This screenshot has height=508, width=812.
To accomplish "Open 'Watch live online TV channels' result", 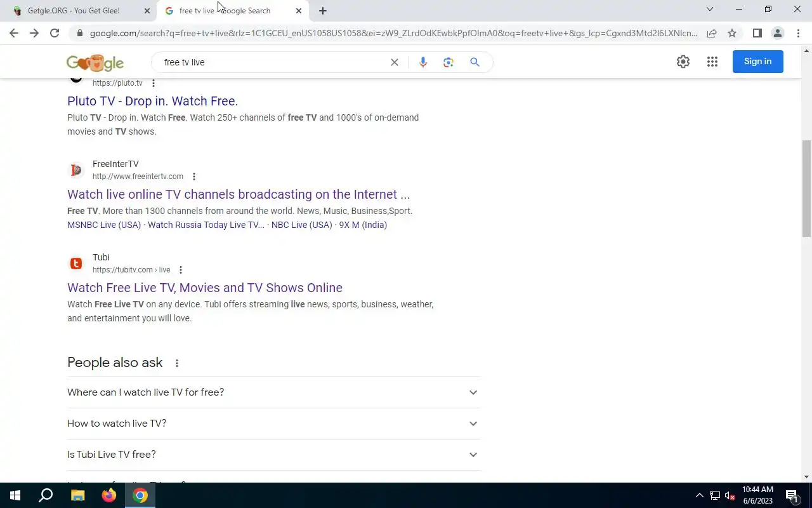I will (x=239, y=194).
